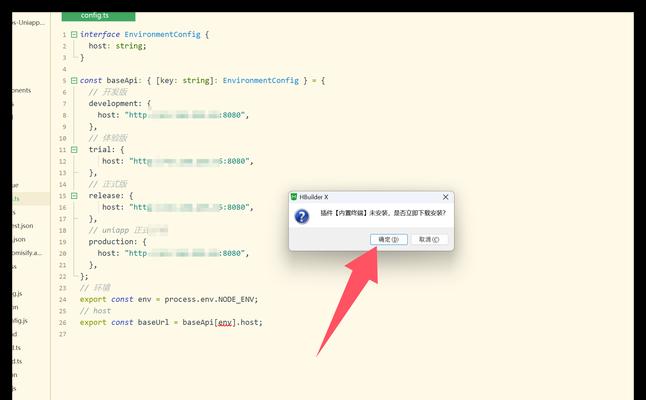
Task: Click the // host comment line
Action: tap(95, 311)
